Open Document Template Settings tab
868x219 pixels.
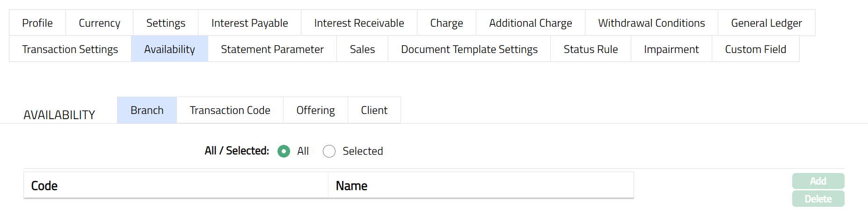(x=469, y=49)
